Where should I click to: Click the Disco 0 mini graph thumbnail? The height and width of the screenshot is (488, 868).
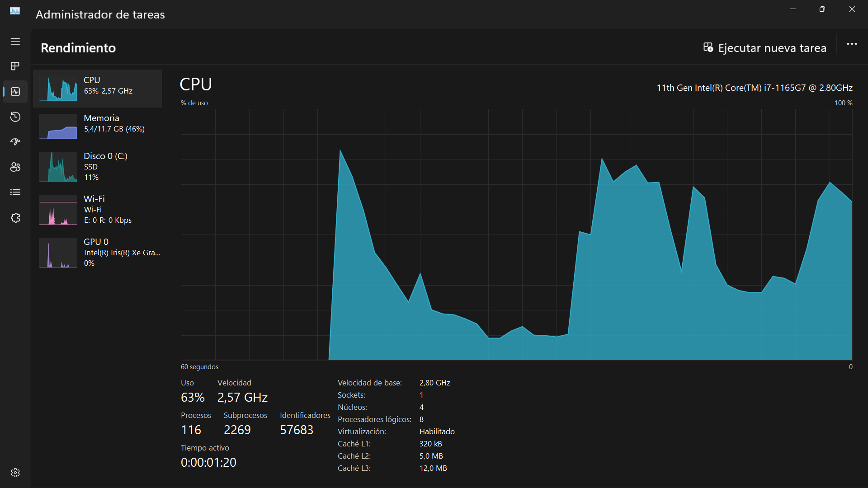click(x=58, y=167)
